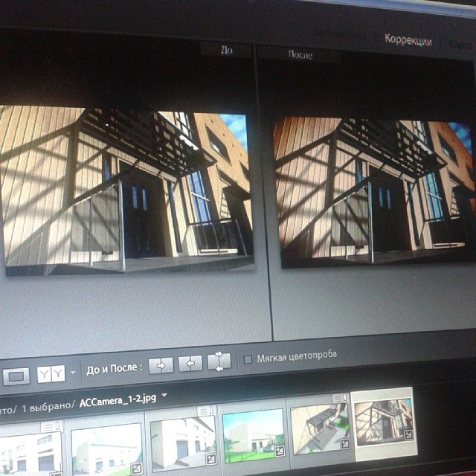Select the white garage corner filmstrip thumbnail
This screenshot has height=476, width=476.
(184, 443)
